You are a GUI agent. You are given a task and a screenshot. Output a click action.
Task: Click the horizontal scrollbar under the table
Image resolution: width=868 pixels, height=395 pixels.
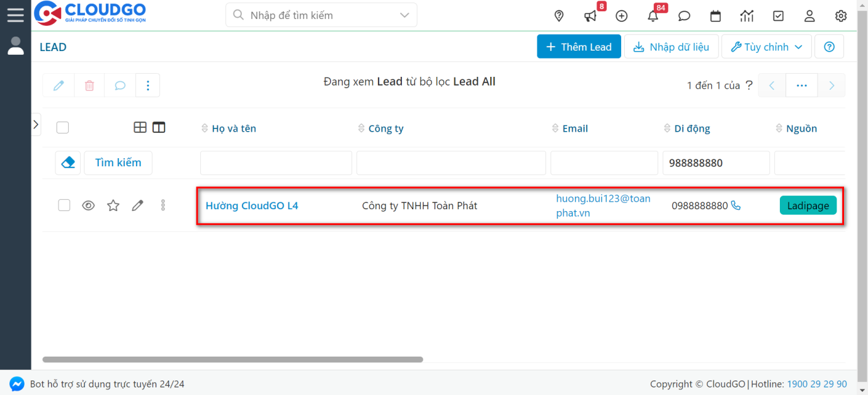coord(232,360)
